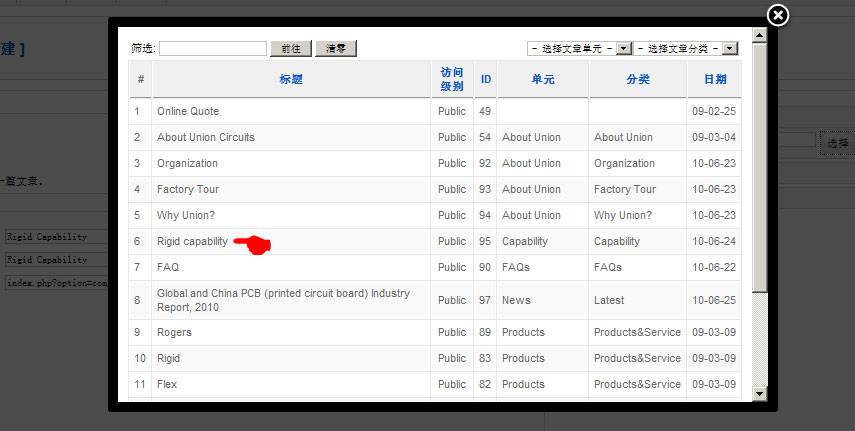Select the Rogers article
This screenshot has width=855, height=431.
click(175, 332)
